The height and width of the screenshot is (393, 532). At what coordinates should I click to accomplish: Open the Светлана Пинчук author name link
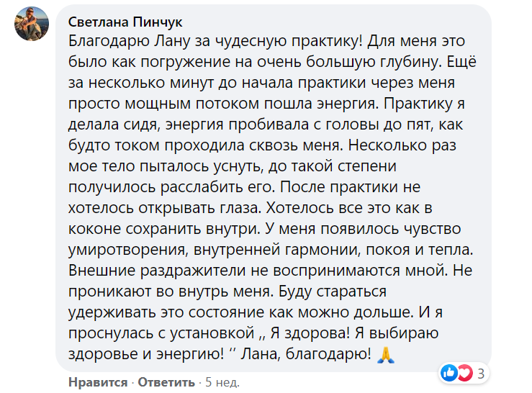(125, 22)
